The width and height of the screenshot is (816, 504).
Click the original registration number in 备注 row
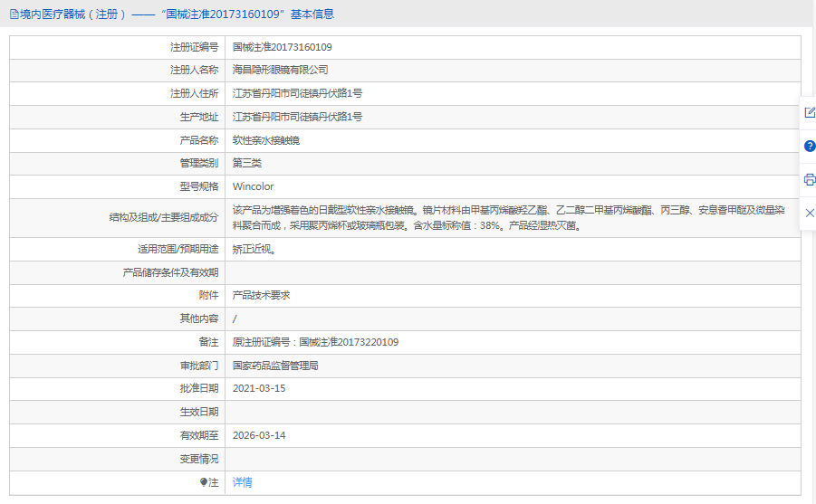point(315,342)
